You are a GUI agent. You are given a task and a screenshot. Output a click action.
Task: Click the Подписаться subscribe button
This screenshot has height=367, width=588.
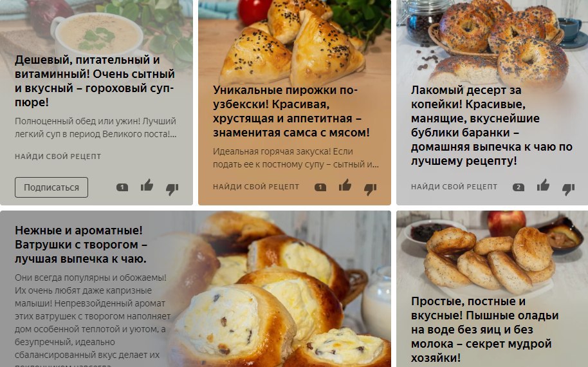[51, 187]
